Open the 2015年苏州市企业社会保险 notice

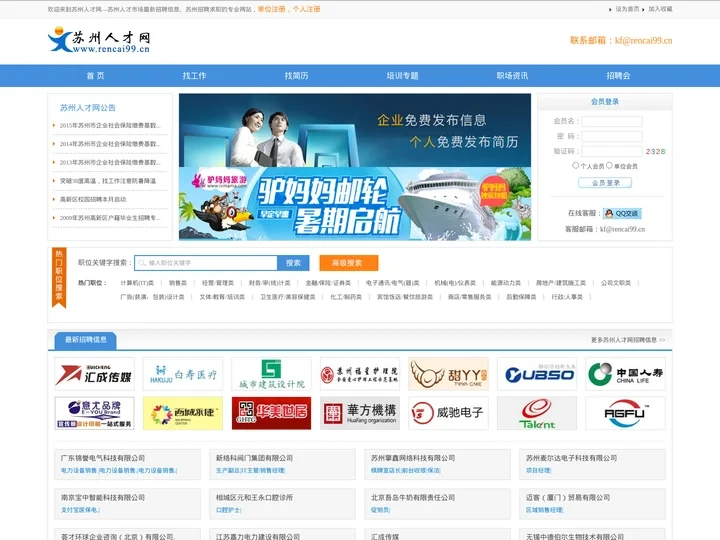pyautogui.click(x=110, y=125)
